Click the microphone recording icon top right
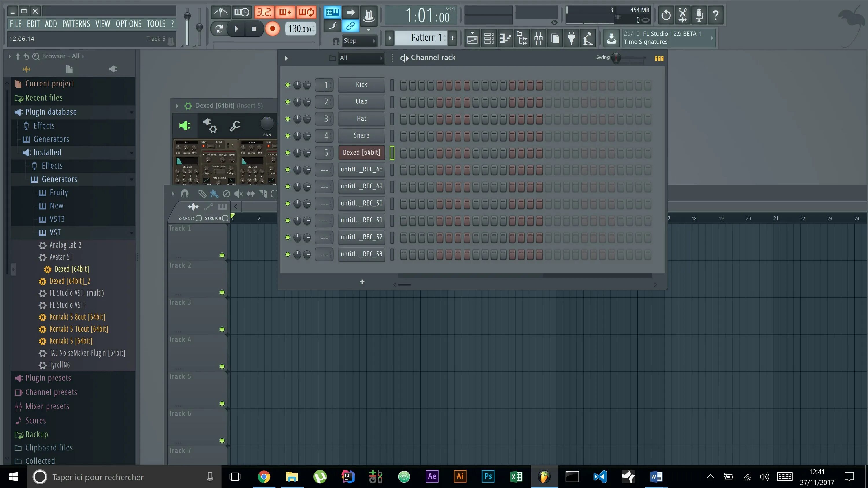This screenshot has width=868, height=488. click(x=699, y=15)
